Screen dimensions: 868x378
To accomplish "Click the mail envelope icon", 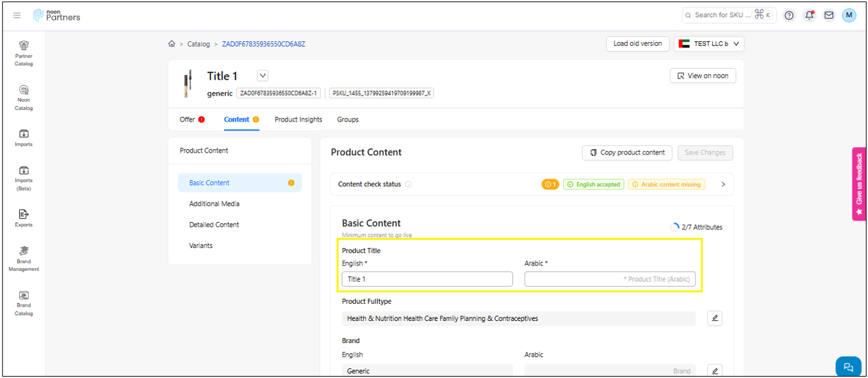I will (x=829, y=15).
